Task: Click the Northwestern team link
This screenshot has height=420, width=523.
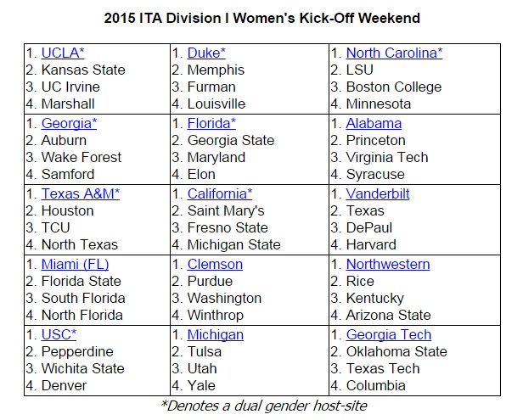Action: coord(388,265)
